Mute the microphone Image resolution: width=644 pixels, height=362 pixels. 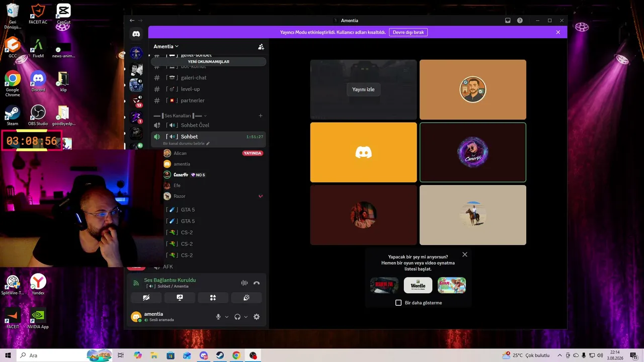(218, 317)
